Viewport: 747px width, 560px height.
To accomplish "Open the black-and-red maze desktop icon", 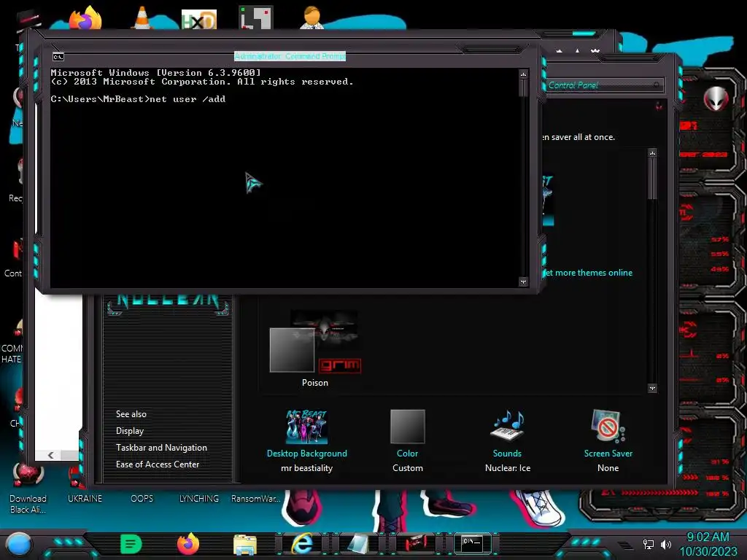I will point(256,17).
